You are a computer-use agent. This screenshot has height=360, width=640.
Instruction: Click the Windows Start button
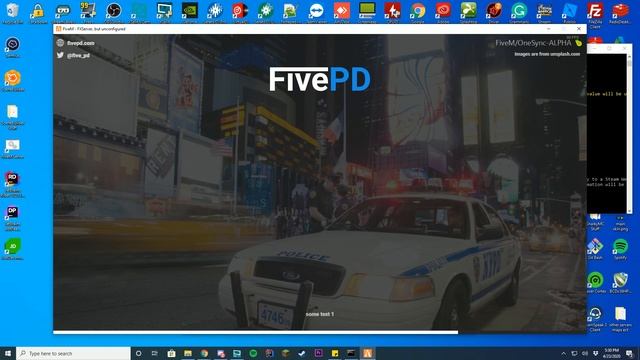pyautogui.click(x=8, y=353)
